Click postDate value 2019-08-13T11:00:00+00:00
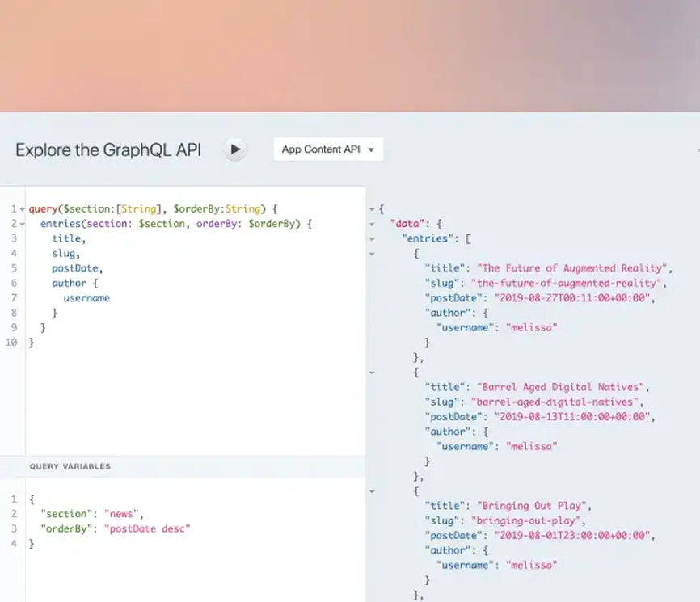 [x=571, y=417]
